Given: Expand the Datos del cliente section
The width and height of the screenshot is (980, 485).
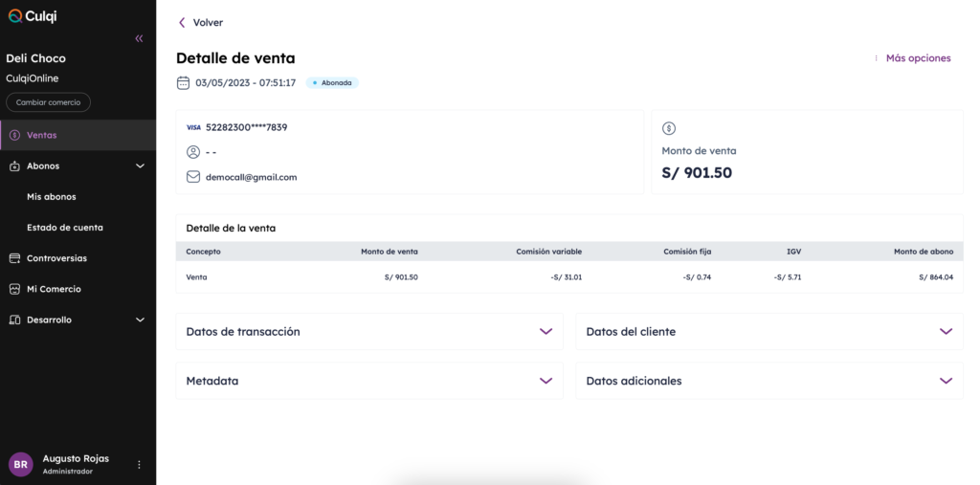Looking at the screenshot, I should (769, 331).
